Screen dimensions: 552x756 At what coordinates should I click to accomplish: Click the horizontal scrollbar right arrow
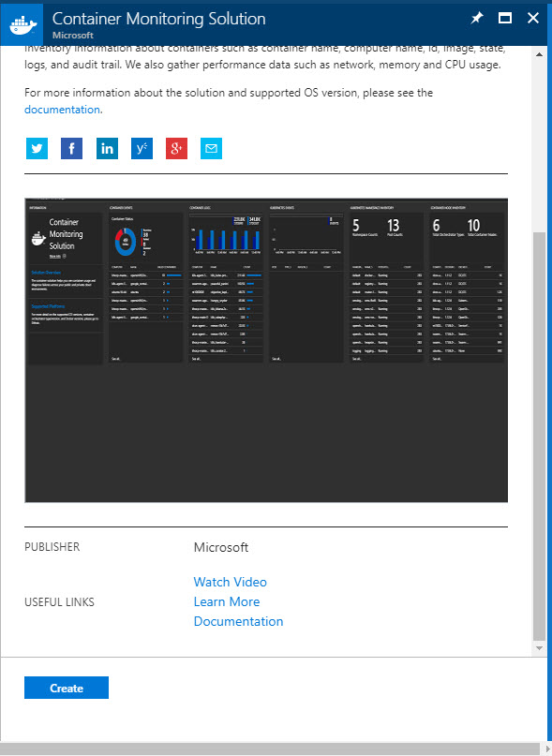click(547, 749)
